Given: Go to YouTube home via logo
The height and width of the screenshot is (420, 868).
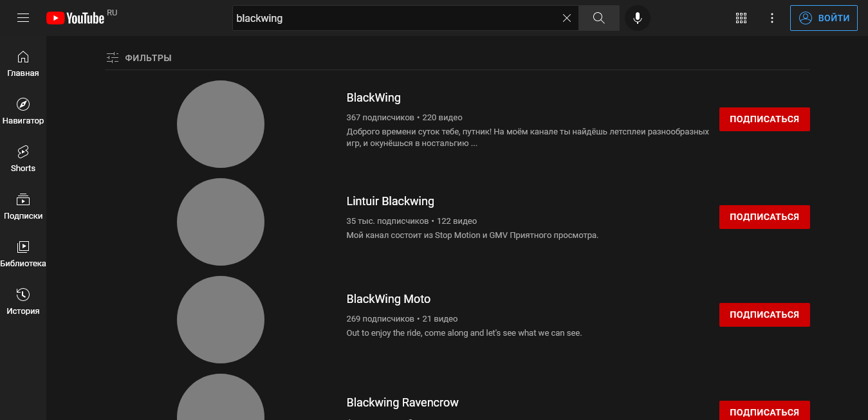Looking at the screenshot, I should (75, 18).
